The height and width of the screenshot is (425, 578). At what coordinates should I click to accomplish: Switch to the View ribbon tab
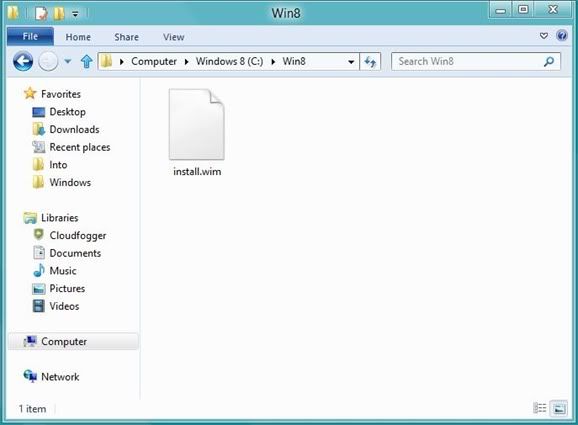coord(174,37)
